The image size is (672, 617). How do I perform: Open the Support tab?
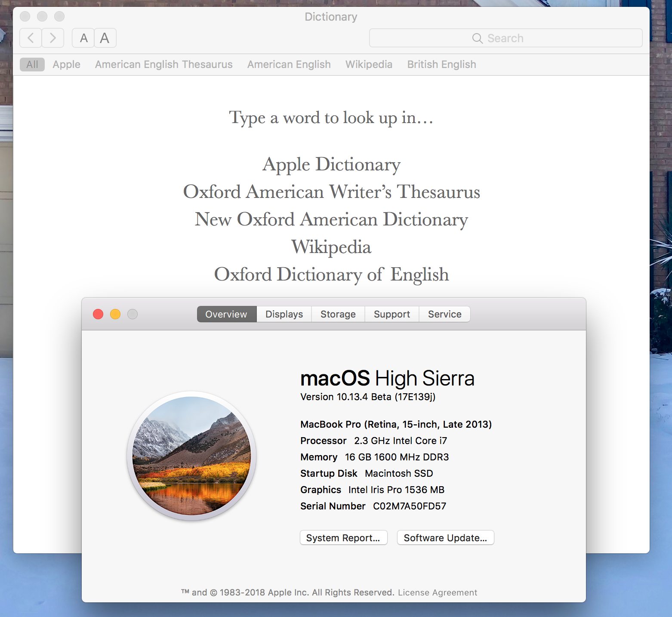[x=392, y=314]
